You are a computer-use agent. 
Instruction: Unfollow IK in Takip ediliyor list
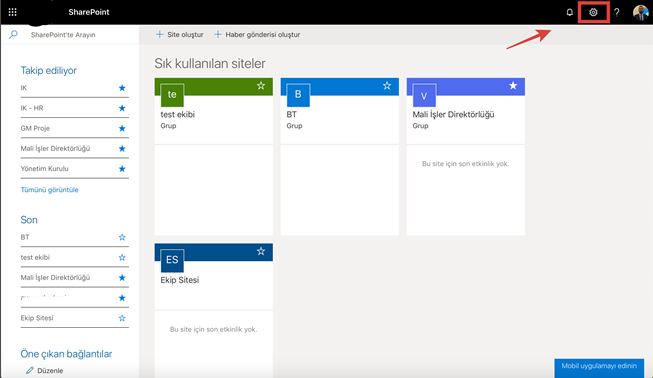[122, 88]
